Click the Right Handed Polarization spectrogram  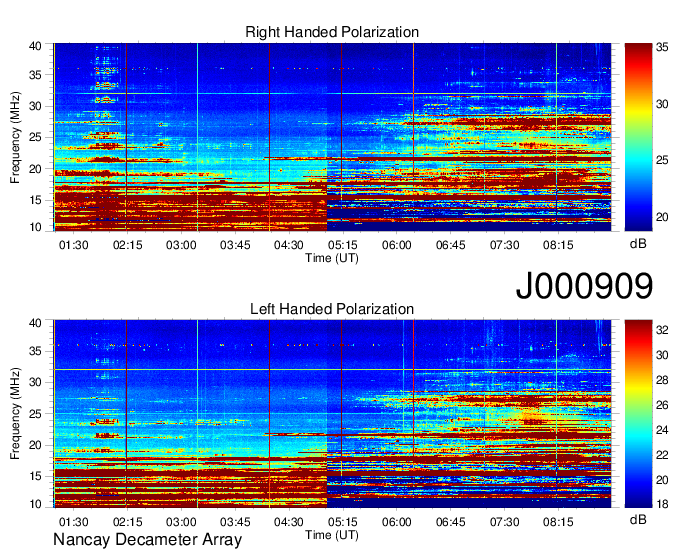point(332,137)
